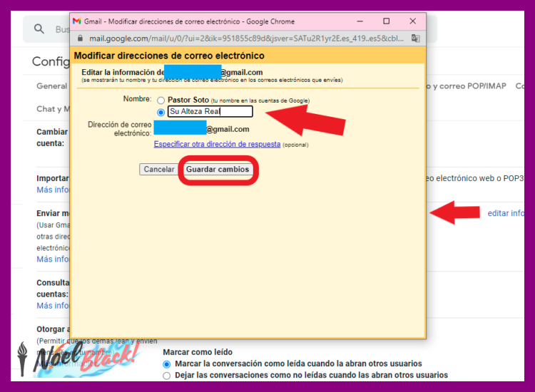Open the correo POP/IMAP settings tab
Viewport: 535px width, 392px height.
466,86
